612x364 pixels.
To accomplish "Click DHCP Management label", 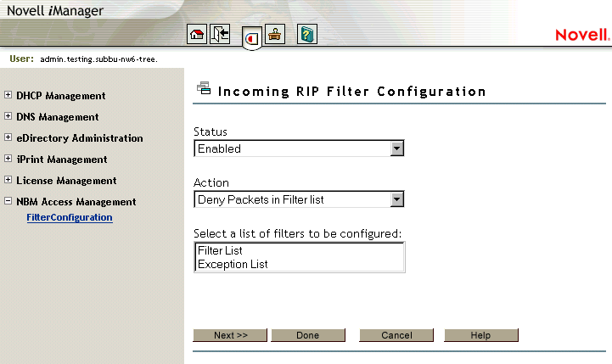I will 61,96.
